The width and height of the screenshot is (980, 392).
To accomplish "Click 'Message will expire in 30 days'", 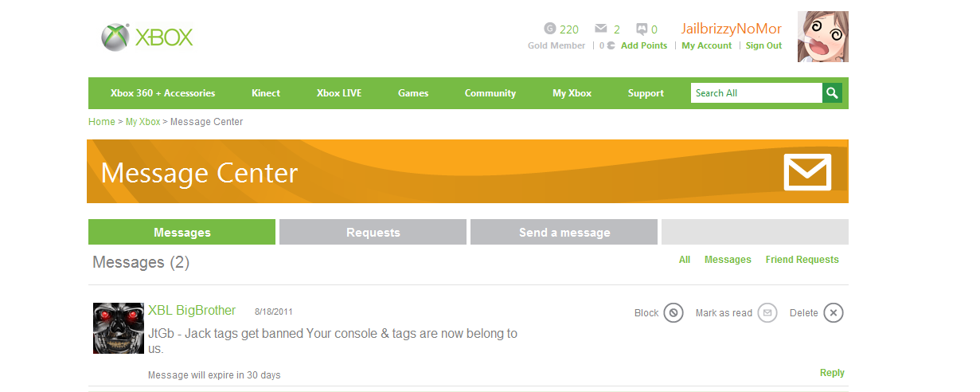I will [x=214, y=375].
